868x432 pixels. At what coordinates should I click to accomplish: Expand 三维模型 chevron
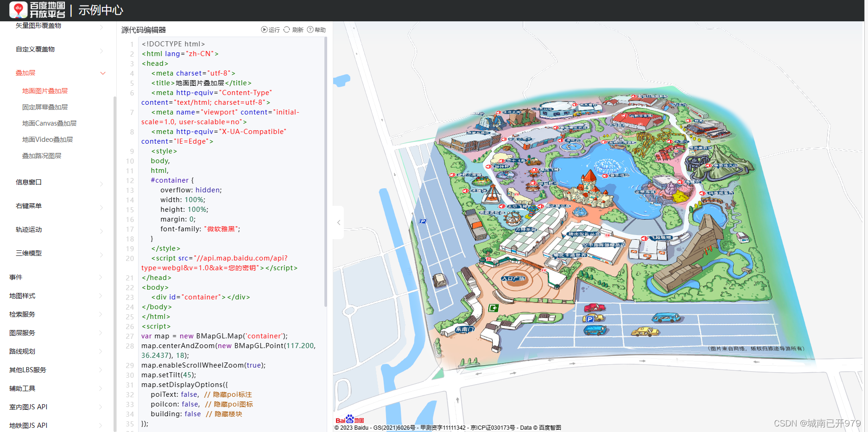tap(101, 254)
